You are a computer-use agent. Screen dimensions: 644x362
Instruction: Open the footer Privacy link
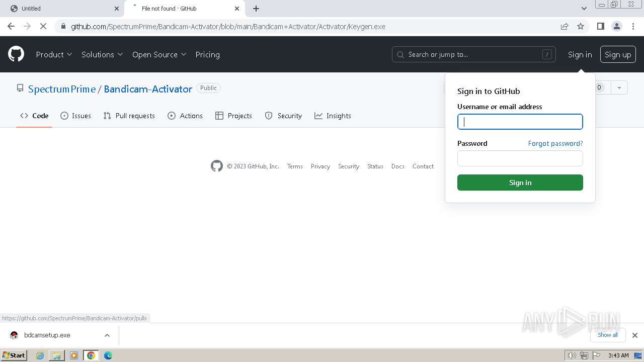(x=320, y=166)
